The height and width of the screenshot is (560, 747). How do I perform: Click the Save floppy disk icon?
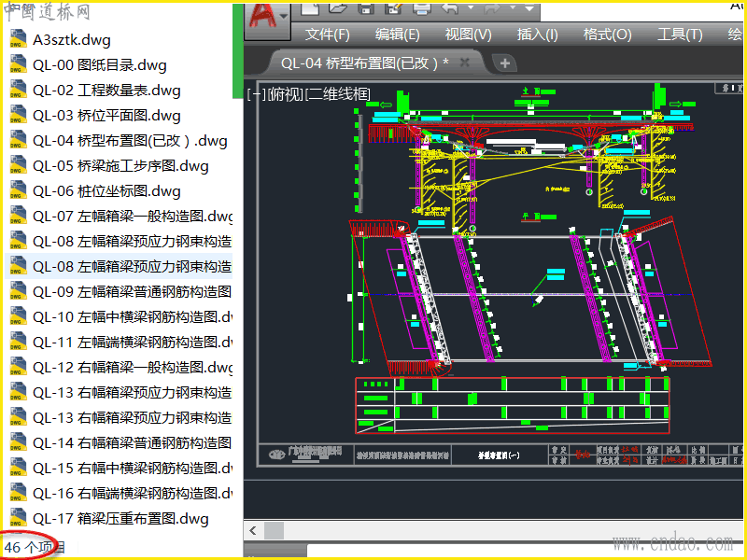coord(366,8)
